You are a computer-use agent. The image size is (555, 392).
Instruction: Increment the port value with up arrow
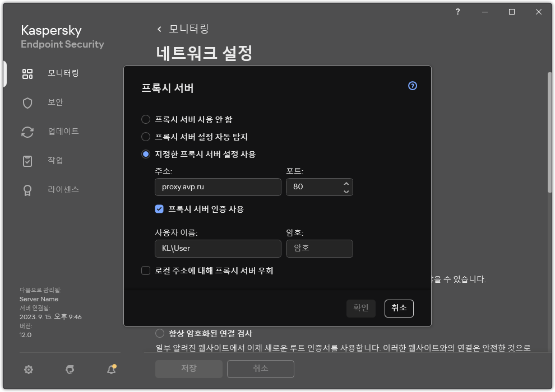(x=346, y=184)
